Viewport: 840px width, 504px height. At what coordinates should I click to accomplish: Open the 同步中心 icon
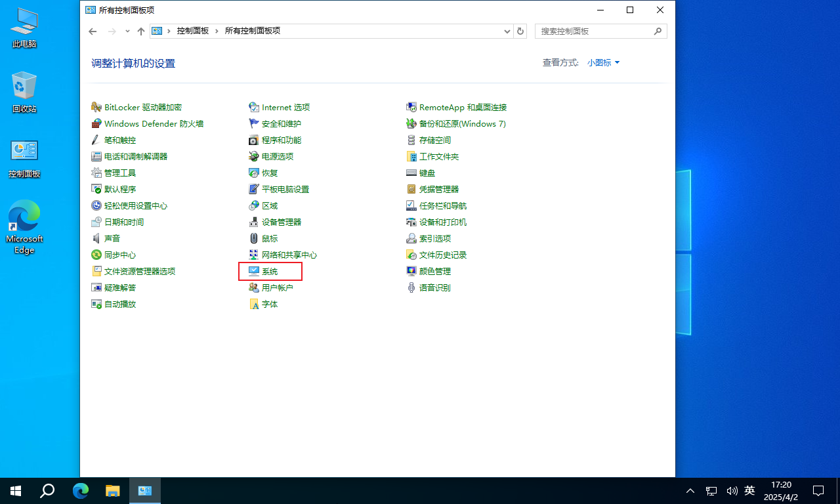point(96,255)
